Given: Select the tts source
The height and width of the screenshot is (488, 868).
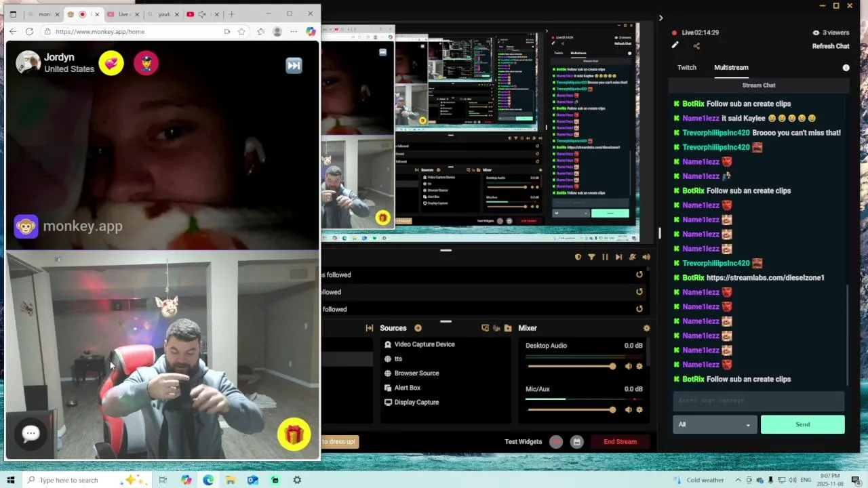Looking at the screenshot, I should click(398, 359).
